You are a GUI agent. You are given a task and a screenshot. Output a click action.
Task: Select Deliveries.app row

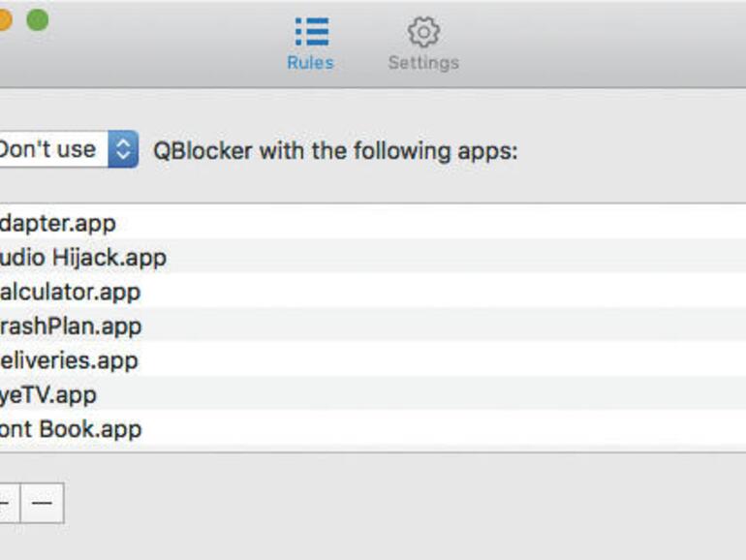click(x=373, y=360)
